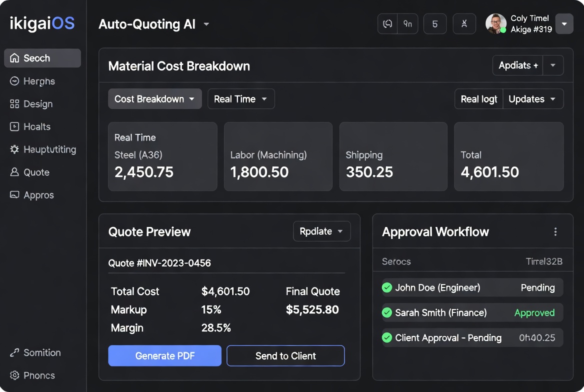Image resolution: width=584 pixels, height=392 pixels.
Task: Switch to the Real logt tab
Action: click(478, 98)
